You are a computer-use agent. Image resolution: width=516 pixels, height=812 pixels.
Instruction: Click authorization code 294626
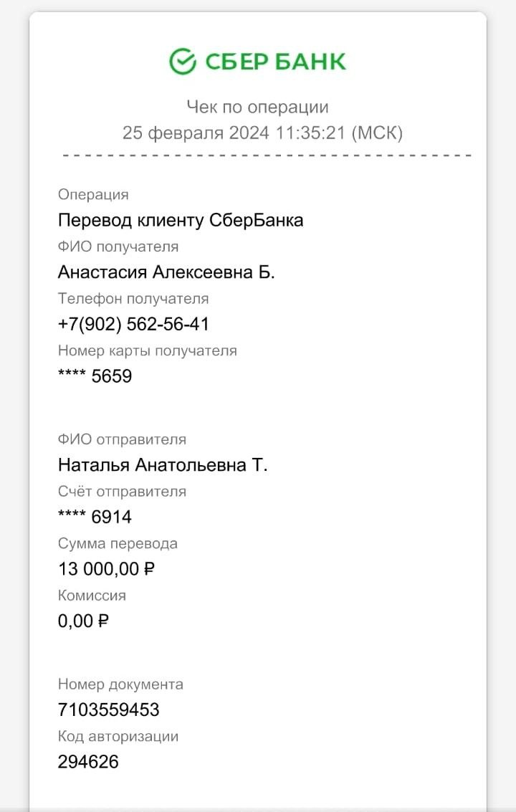tap(88, 762)
